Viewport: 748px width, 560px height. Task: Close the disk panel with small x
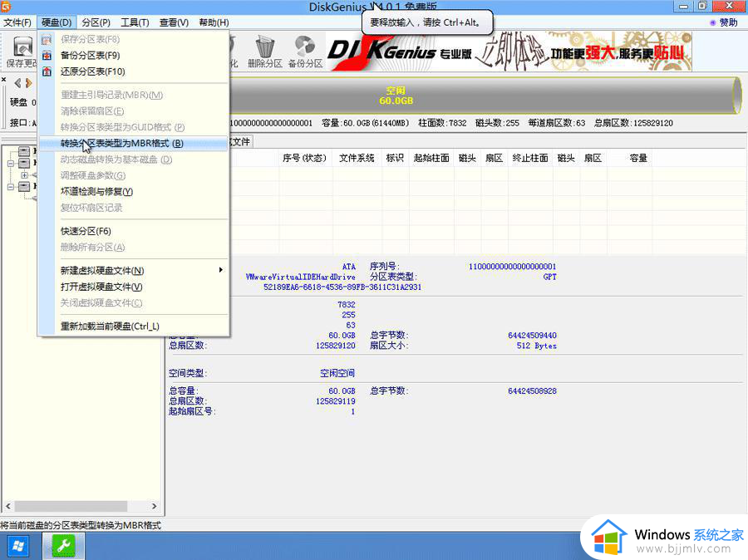coord(4,80)
